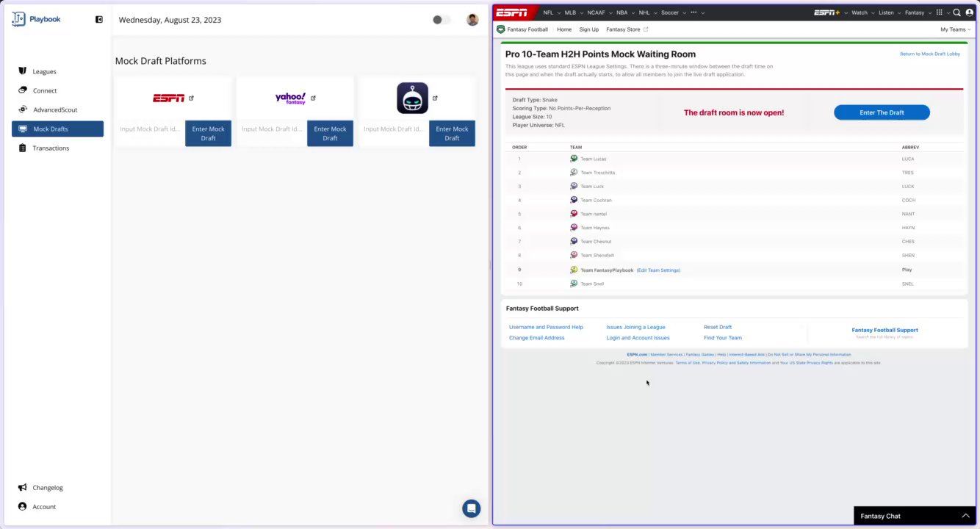Click the Mock Drafts monitor icon
Viewport: 980px width, 529px height.
(x=23, y=129)
